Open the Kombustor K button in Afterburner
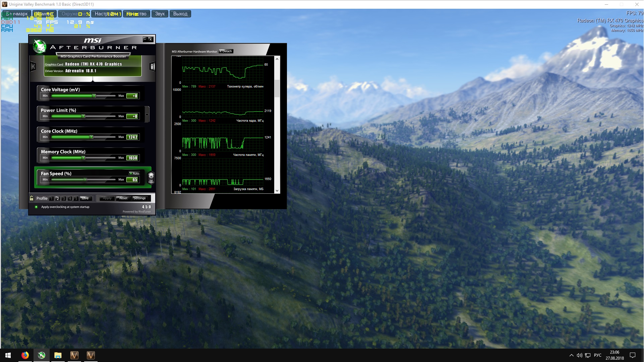Screen dimensions: 644x362 coord(33,66)
